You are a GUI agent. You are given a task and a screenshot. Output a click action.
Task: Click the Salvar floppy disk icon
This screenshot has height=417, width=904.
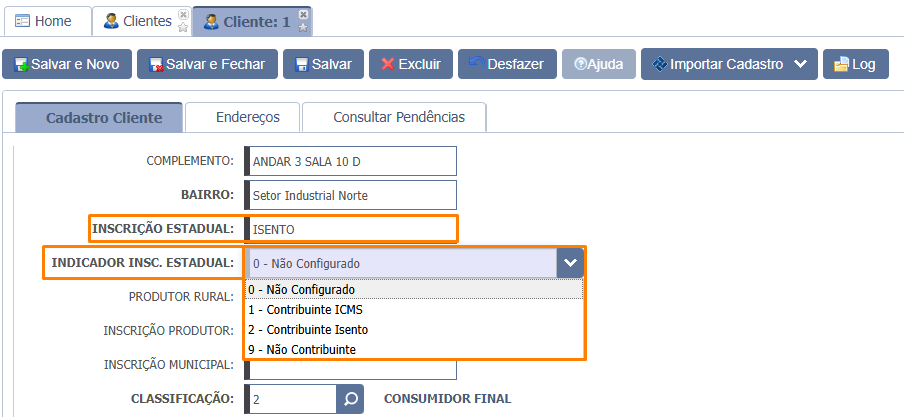coord(301,65)
